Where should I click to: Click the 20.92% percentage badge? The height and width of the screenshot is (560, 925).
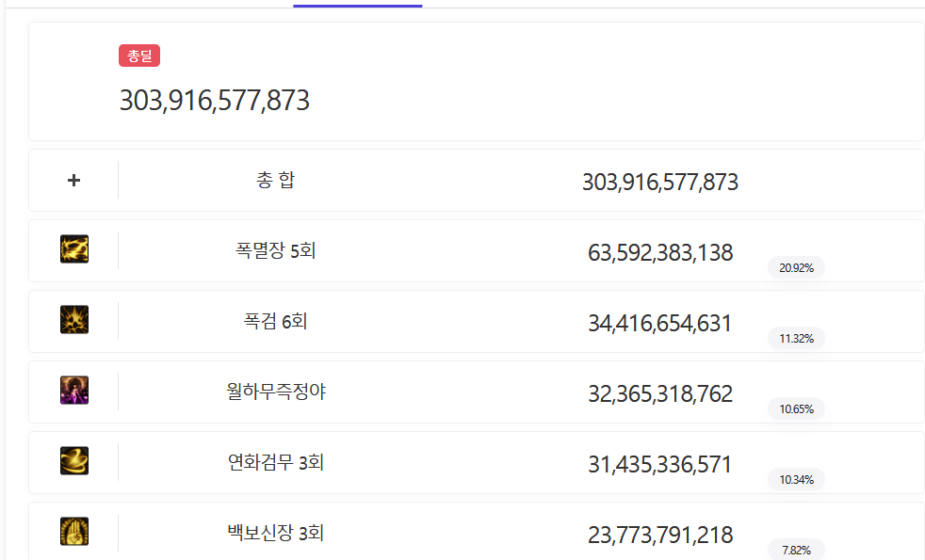coord(796,267)
